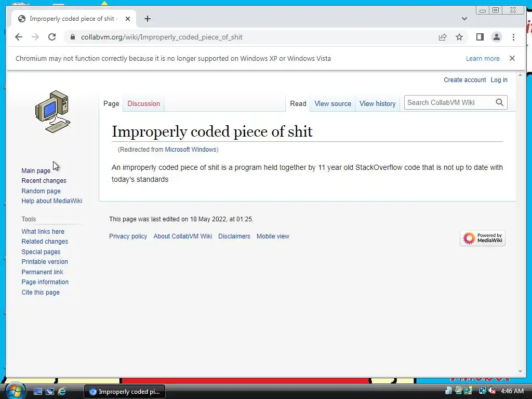Click the page scrollbar down arrow

[x=520, y=371]
